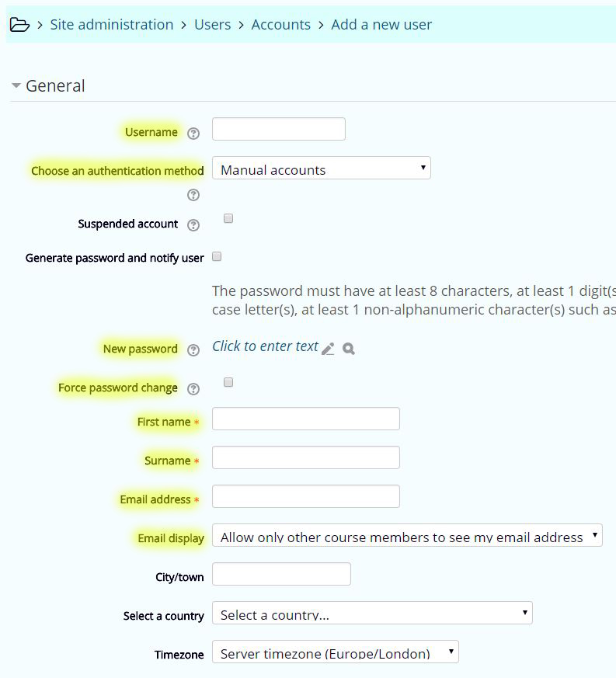Expand the Email display dropdown
Viewport: 616px width, 678px height.
click(x=407, y=536)
